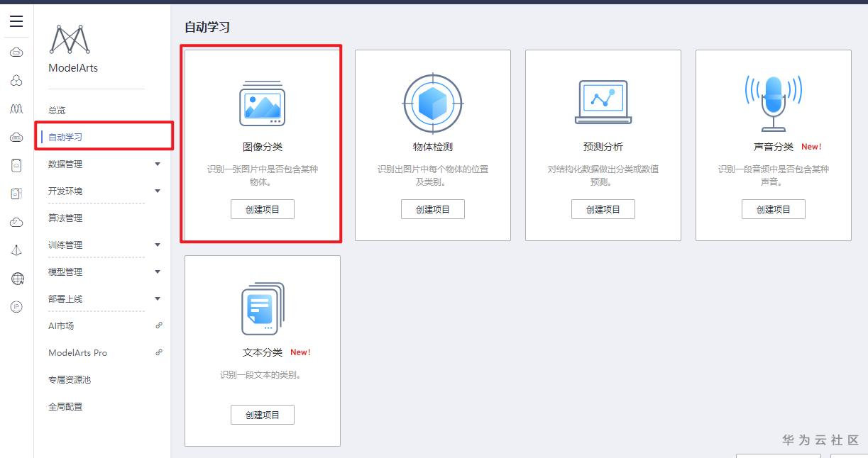Click the three-circles cluster icon in rail

point(16,81)
